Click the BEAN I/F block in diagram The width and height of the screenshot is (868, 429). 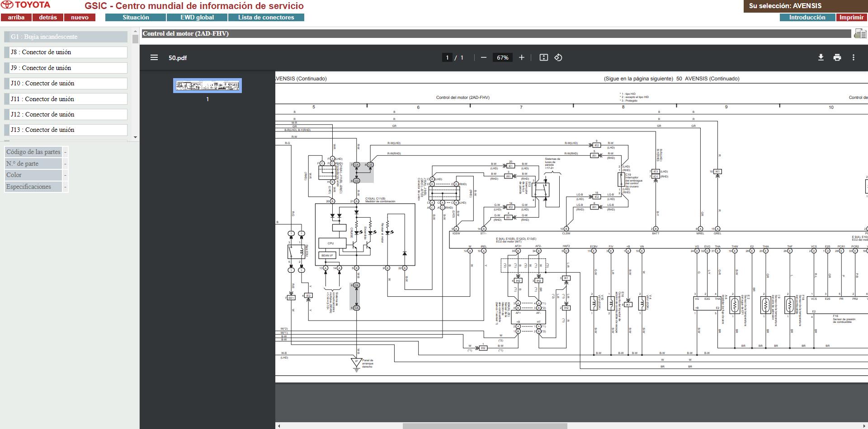327,255
